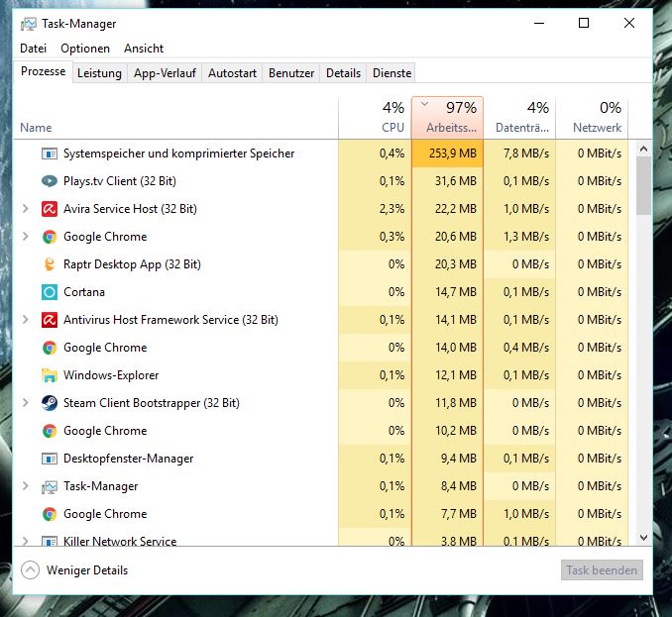
Task: Click the vertical scrollbar thumb
Action: click(x=643, y=186)
